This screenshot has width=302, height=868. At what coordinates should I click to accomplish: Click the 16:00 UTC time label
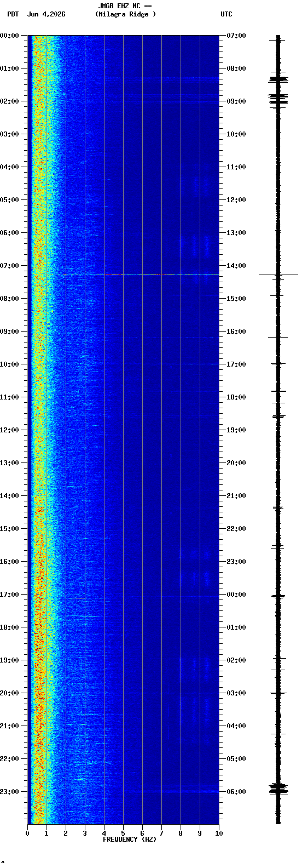pos(236,332)
